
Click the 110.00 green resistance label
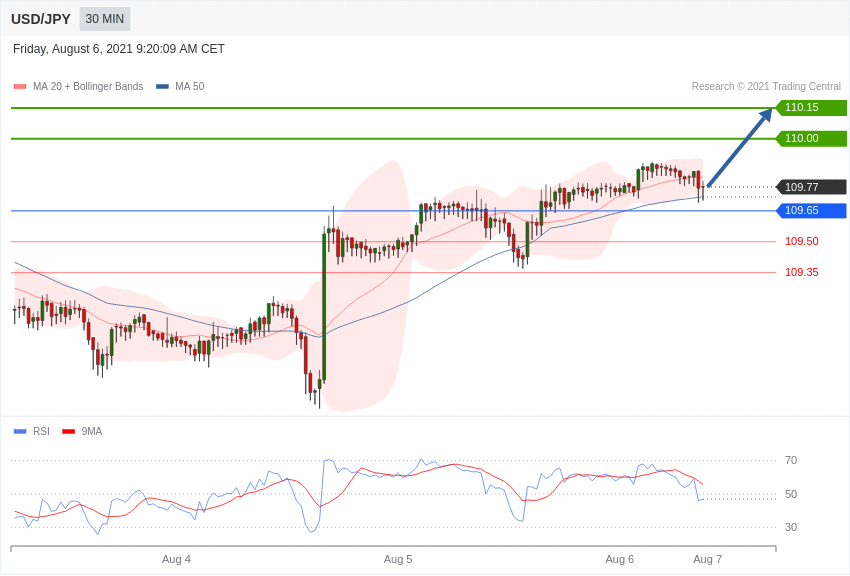811,138
